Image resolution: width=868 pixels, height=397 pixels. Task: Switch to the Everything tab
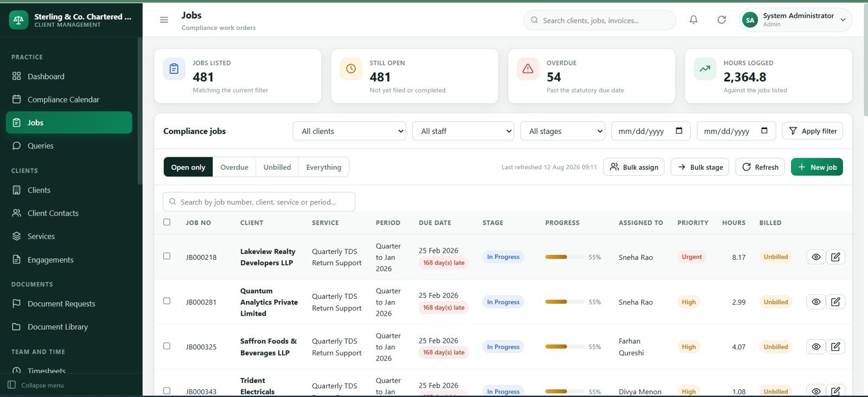(x=324, y=167)
